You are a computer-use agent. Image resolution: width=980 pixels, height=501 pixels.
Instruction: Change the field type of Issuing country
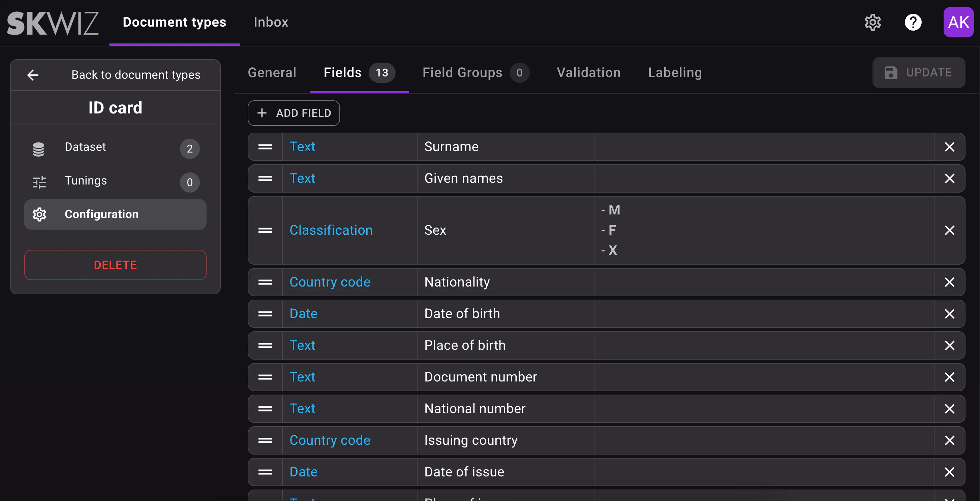point(330,440)
